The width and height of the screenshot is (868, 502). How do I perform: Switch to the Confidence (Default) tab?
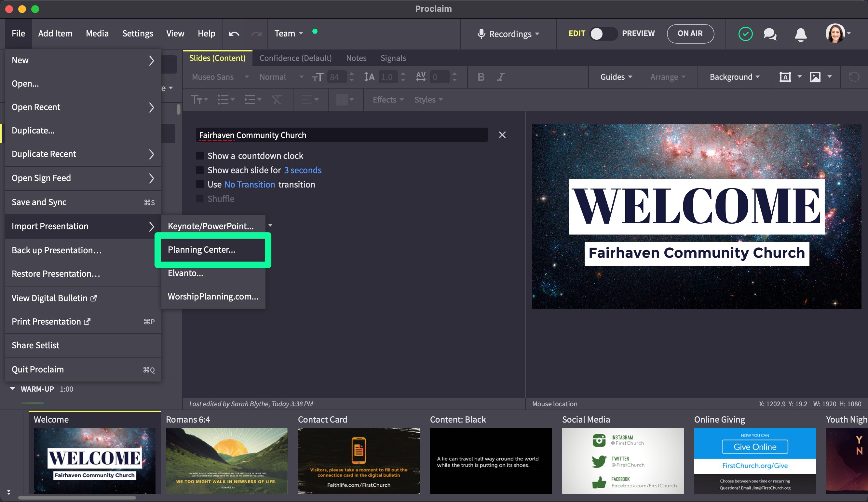coord(295,58)
